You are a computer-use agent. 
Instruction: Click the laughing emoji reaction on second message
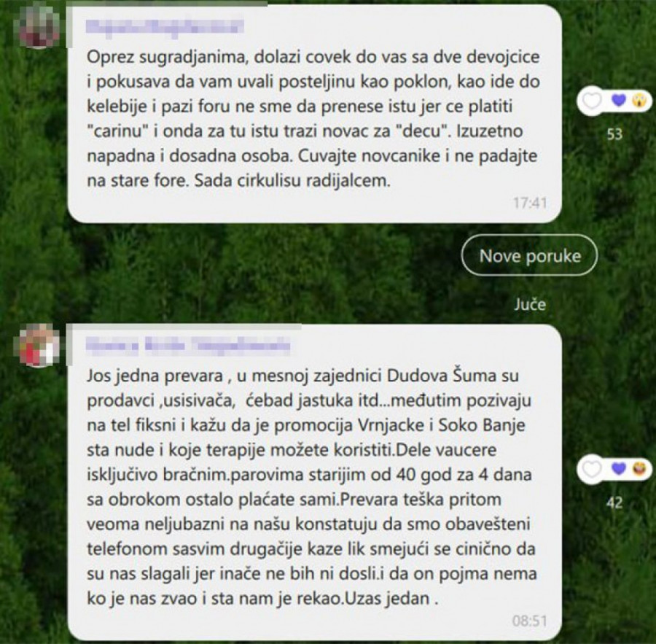pos(640,469)
